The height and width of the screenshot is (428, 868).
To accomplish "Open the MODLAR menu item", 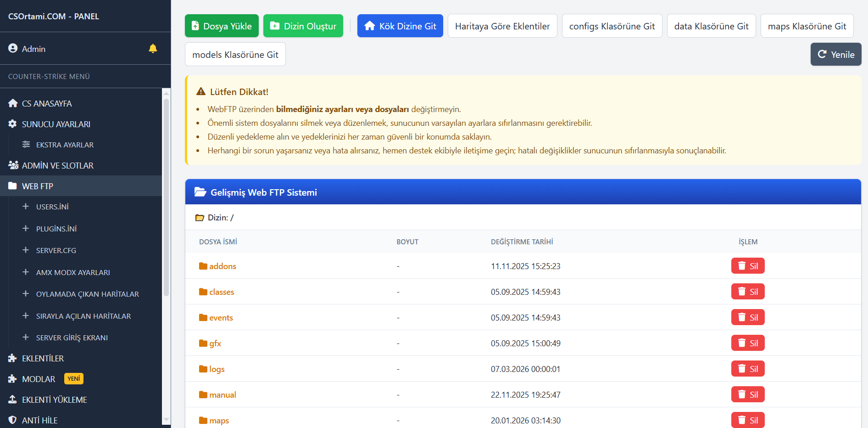I will click(x=39, y=379).
